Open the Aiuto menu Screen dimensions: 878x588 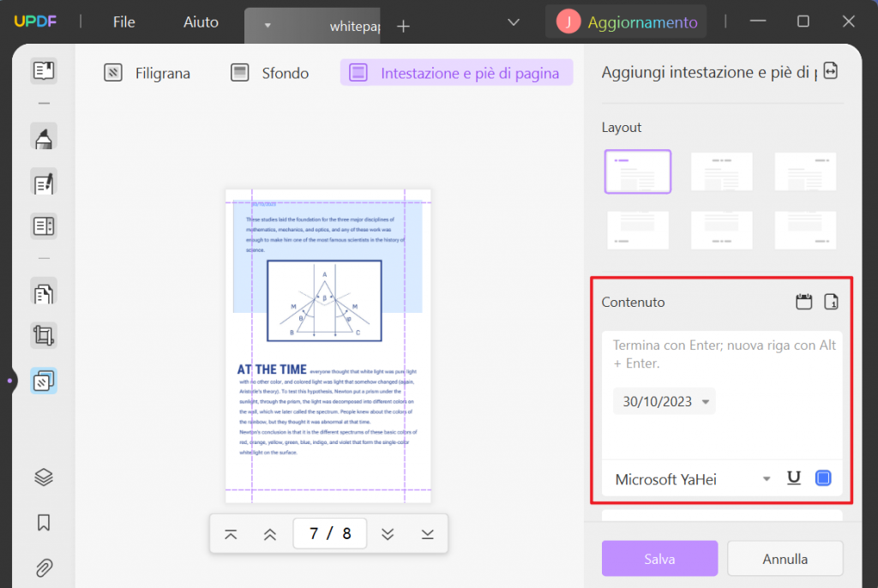[200, 22]
